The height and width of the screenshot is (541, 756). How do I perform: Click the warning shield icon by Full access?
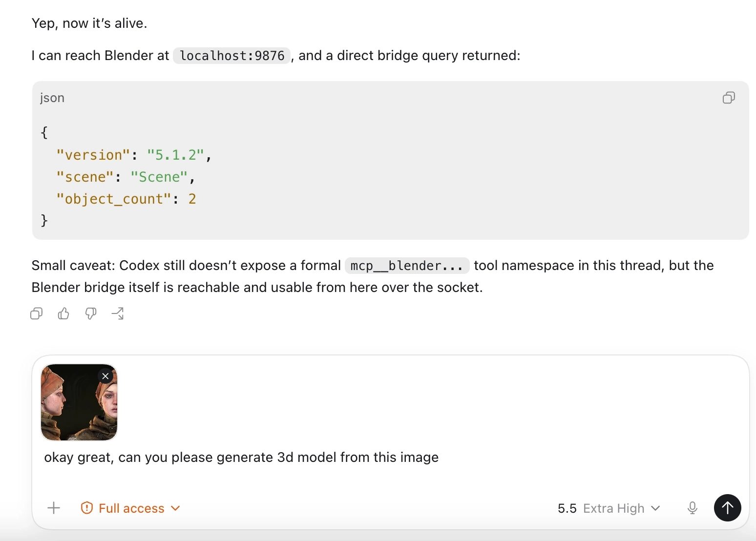87,508
